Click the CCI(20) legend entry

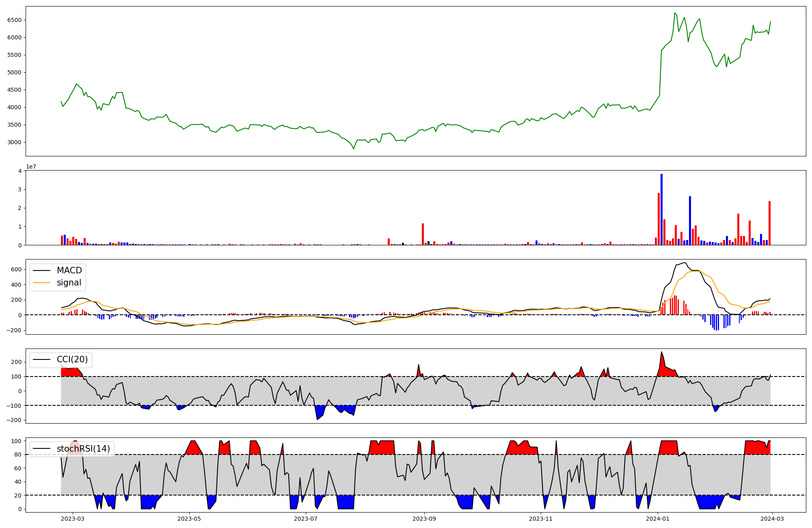pos(72,359)
